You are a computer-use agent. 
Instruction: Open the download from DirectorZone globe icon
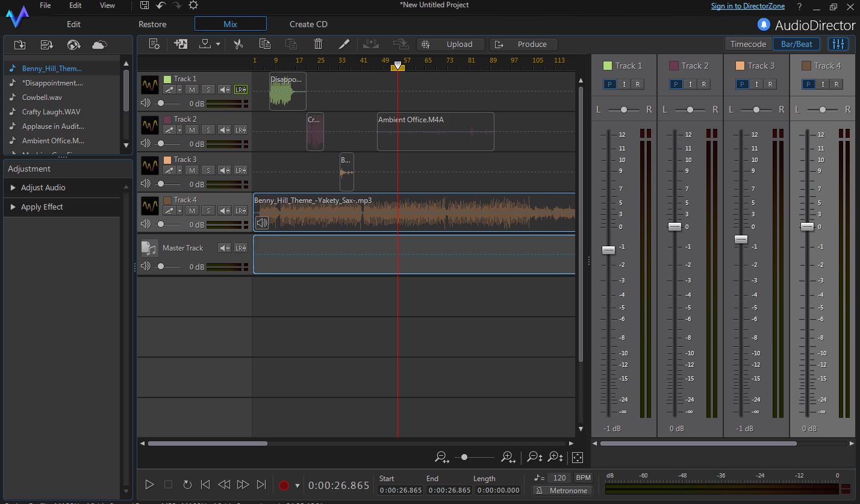(73, 45)
